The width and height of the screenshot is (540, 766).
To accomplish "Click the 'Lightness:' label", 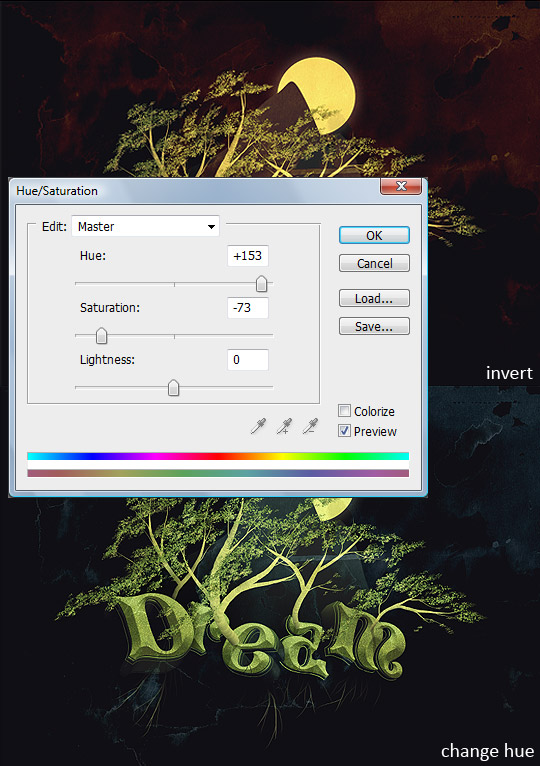I will tap(108, 360).
